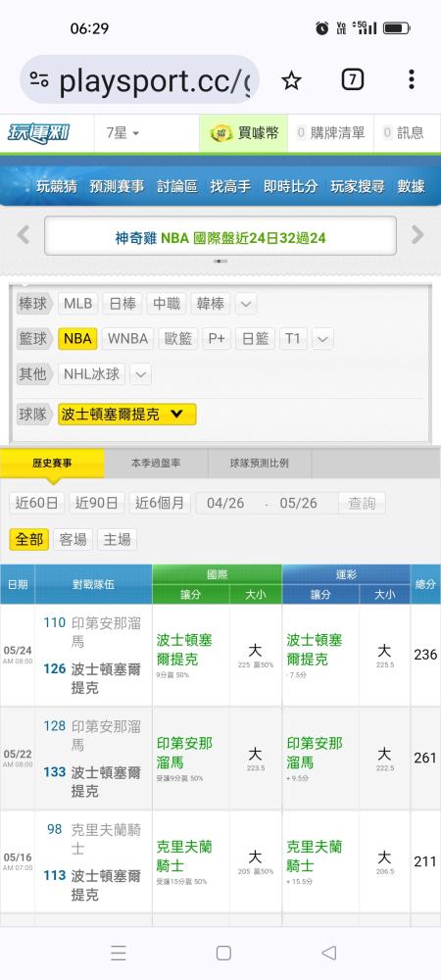Edit the 05/26 end date field
441x980 pixels.
click(x=298, y=503)
